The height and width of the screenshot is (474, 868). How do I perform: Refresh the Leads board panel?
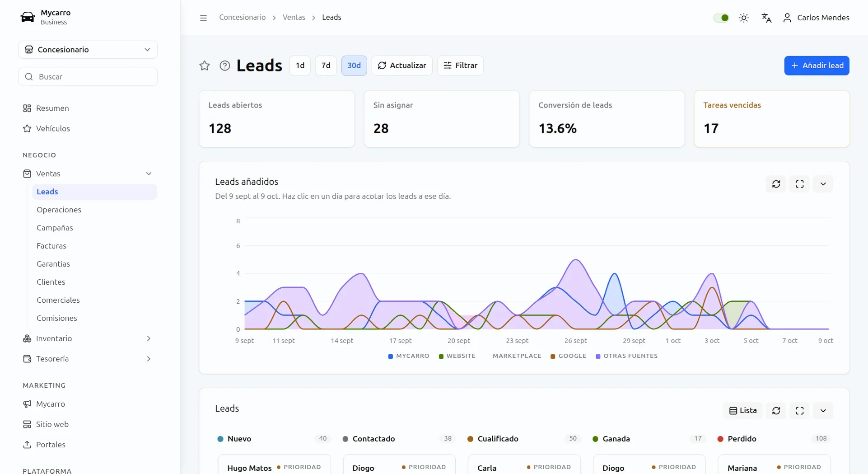[776, 411]
